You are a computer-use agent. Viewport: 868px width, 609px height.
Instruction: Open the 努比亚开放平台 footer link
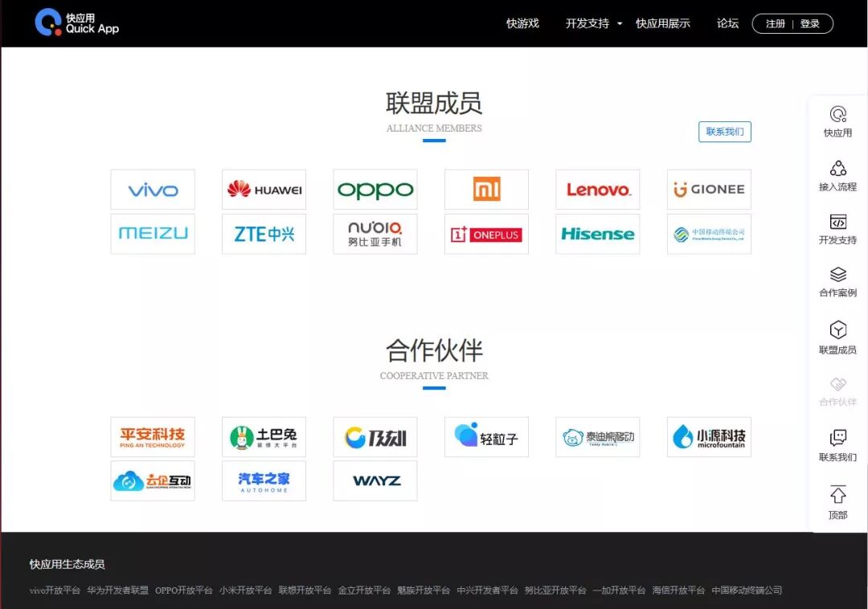[x=555, y=591]
